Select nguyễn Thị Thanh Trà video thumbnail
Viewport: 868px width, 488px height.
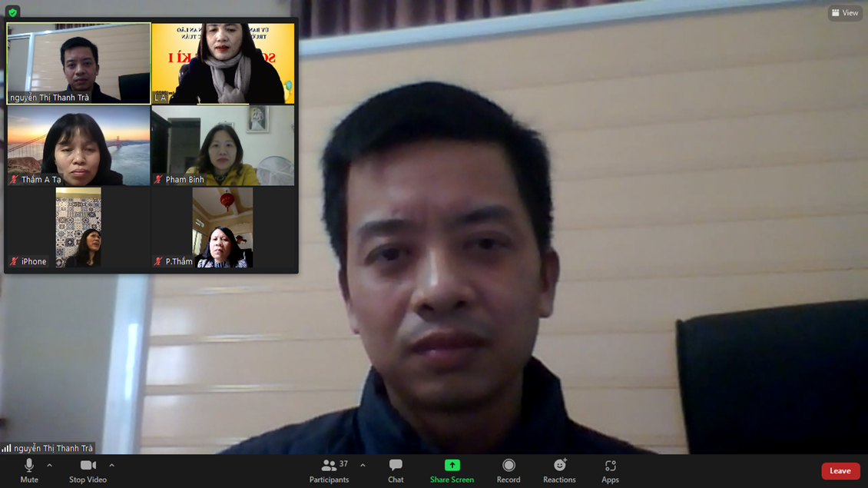(78, 63)
